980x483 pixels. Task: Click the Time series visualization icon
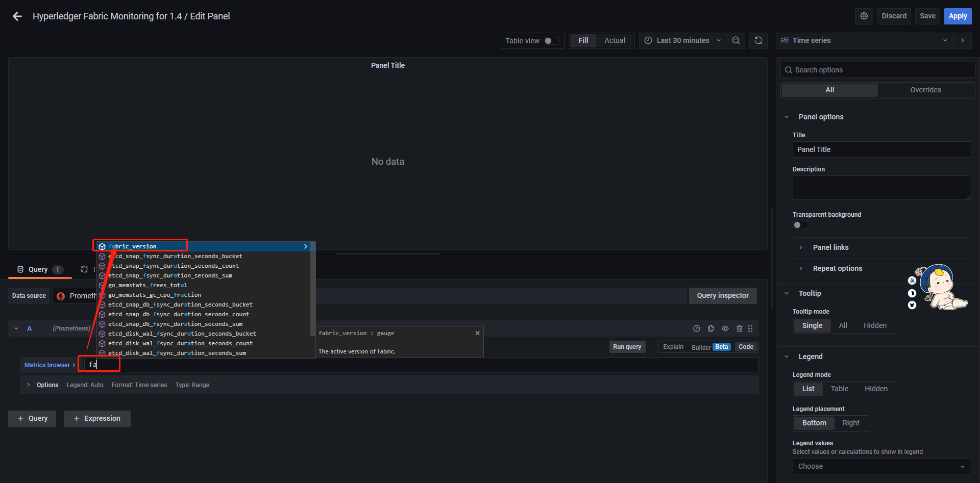[785, 40]
